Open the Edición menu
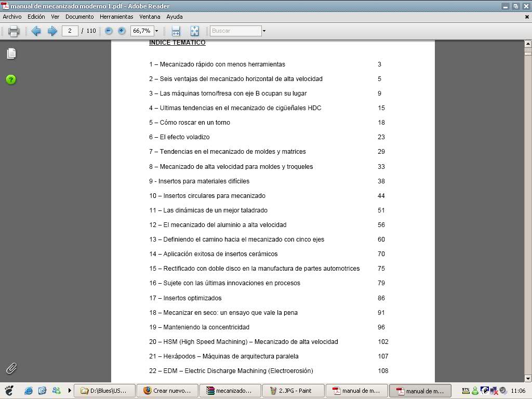Screen dimensions: 532x399 pyautogui.click(x=36, y=17)
